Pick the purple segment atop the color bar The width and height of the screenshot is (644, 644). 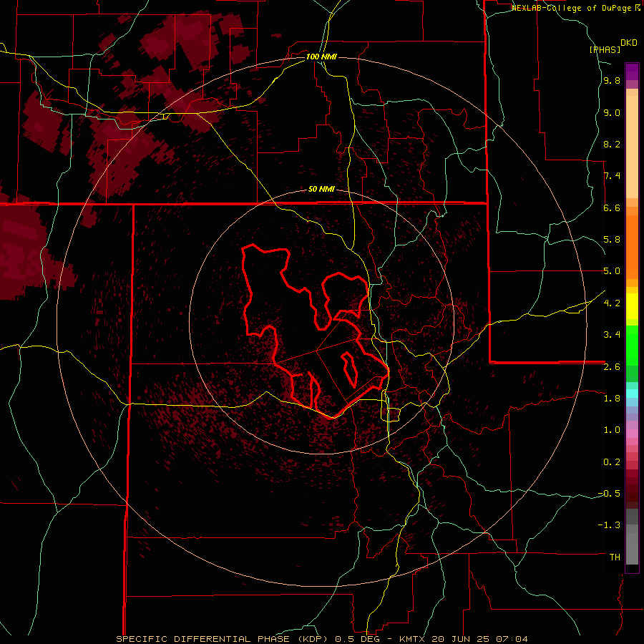pyautogui.click(x=632, y=72)
